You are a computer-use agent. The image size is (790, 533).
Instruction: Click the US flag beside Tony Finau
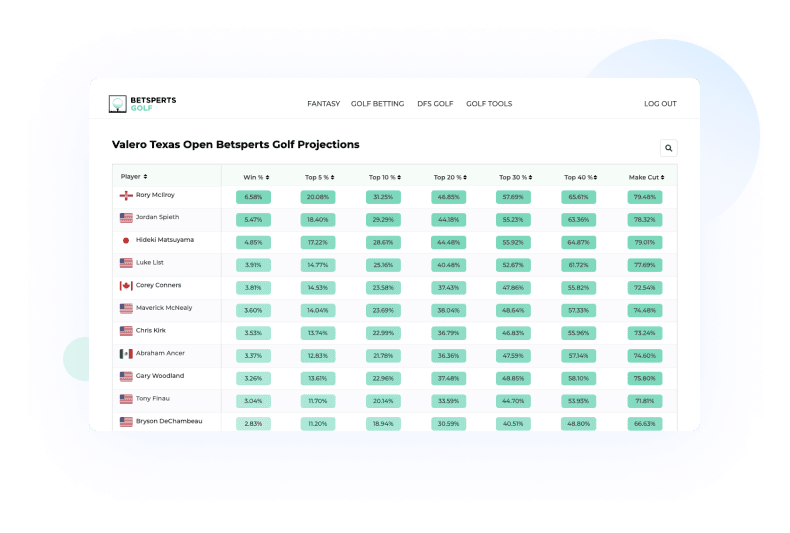[x=126, y=399]
